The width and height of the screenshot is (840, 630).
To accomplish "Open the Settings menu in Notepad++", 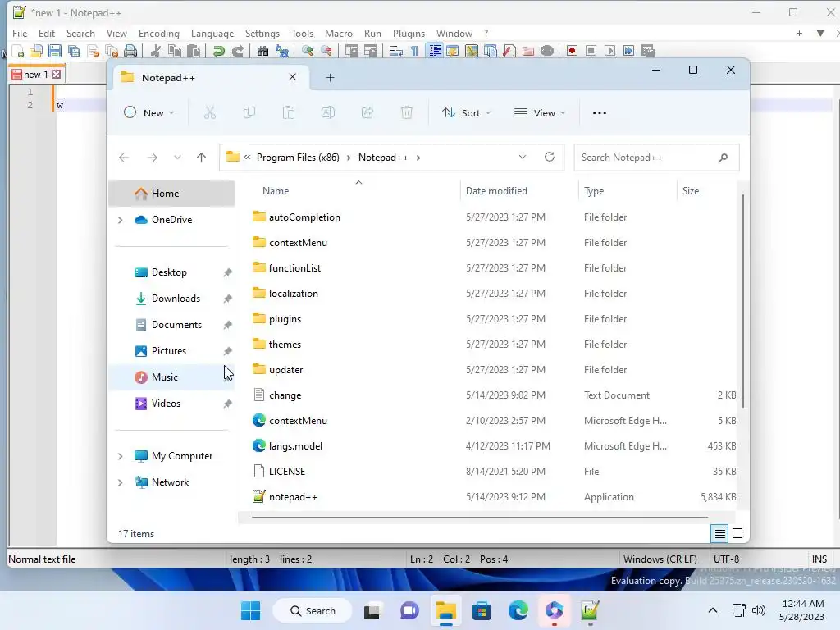I will [x=262, y=33].
